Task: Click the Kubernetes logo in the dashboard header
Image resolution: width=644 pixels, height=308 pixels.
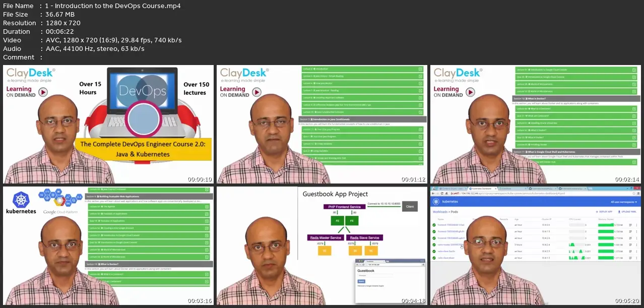Action: point(438,202)
